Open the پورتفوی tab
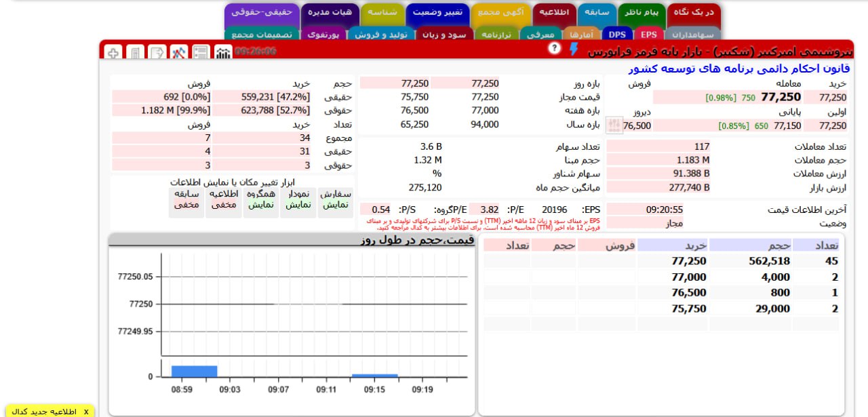This screenshot has height=417, width=868. click(323, 34)
